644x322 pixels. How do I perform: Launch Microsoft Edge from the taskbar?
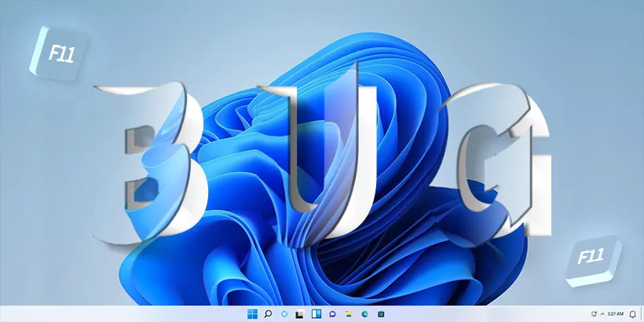tap(364, 314)
